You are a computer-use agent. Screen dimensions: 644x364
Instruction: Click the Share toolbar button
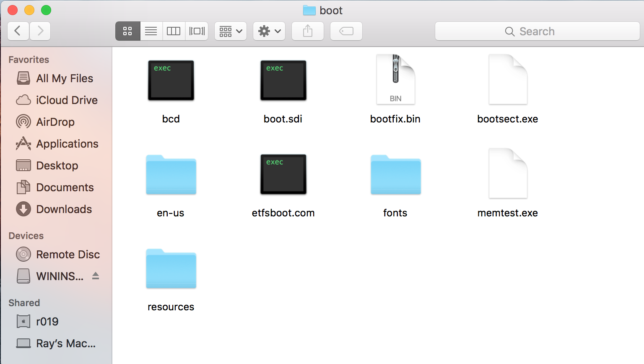coord(308,31)
